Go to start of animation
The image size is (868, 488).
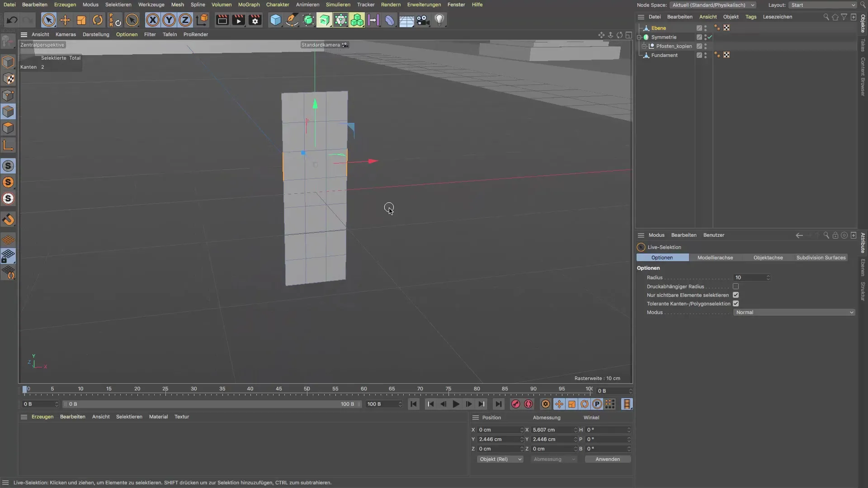pyautogui.click(x=413, y=404)
